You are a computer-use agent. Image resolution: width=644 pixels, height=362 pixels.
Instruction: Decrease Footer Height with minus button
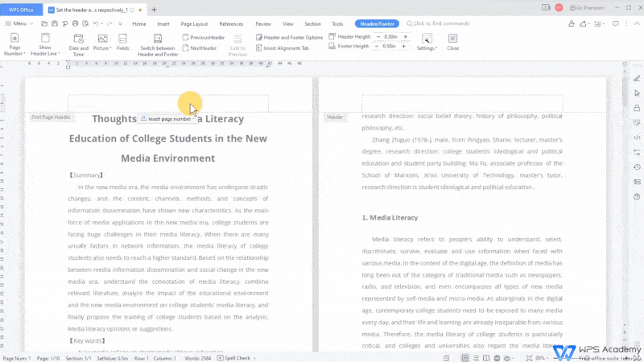click(377, 47)
